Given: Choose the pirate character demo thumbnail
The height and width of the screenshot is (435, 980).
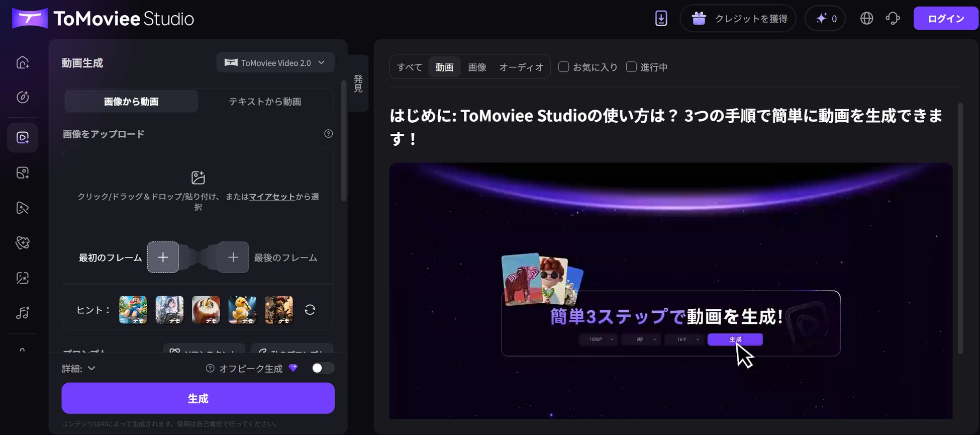Looking at the screenshot, I should pos(279,310).
